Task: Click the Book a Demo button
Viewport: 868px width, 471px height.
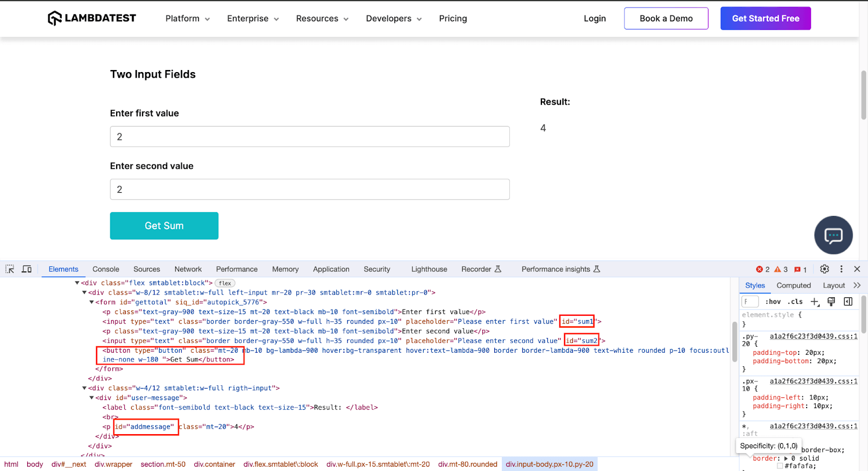Action: click(666, 18)
